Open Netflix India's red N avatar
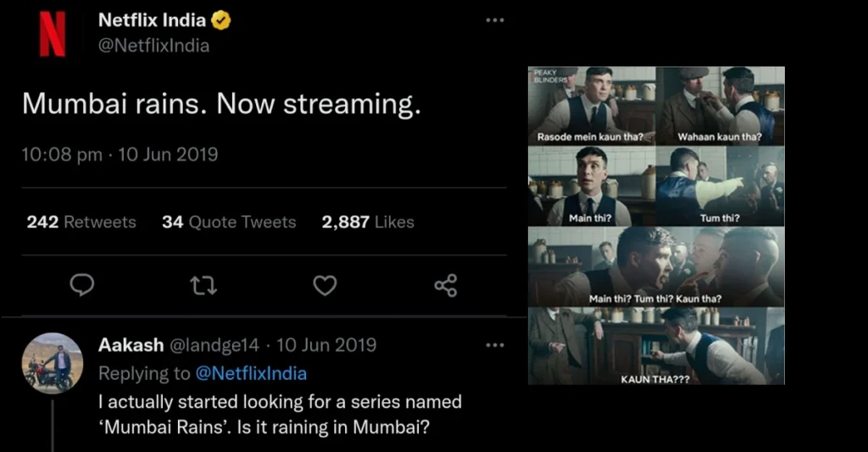This screenshot has width=868, height=452. click(53, 35)
